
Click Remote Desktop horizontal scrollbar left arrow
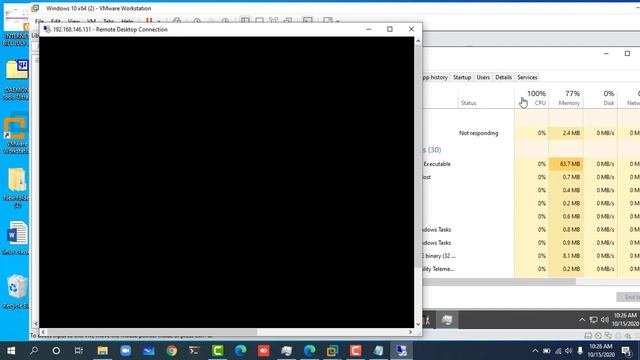pyautogui.click(x=43, y=332)
